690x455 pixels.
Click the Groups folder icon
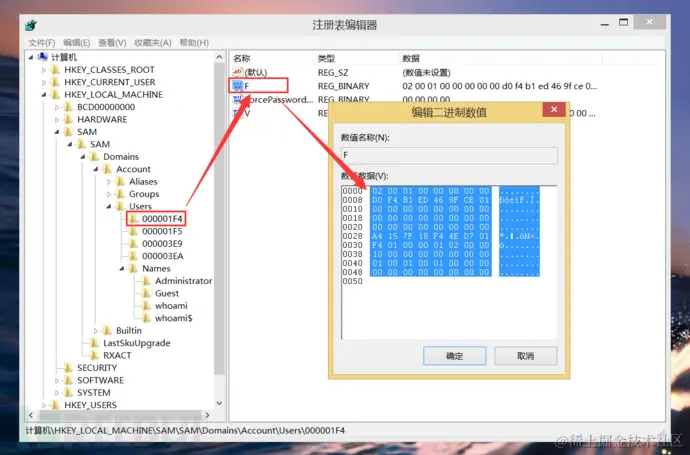(x=121, y=194)
